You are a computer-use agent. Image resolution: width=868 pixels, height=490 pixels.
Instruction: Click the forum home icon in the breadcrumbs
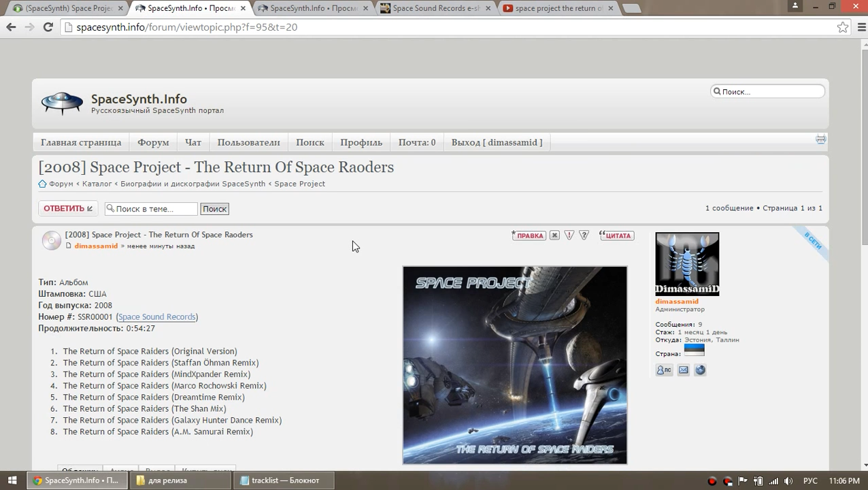pos(43,184)
